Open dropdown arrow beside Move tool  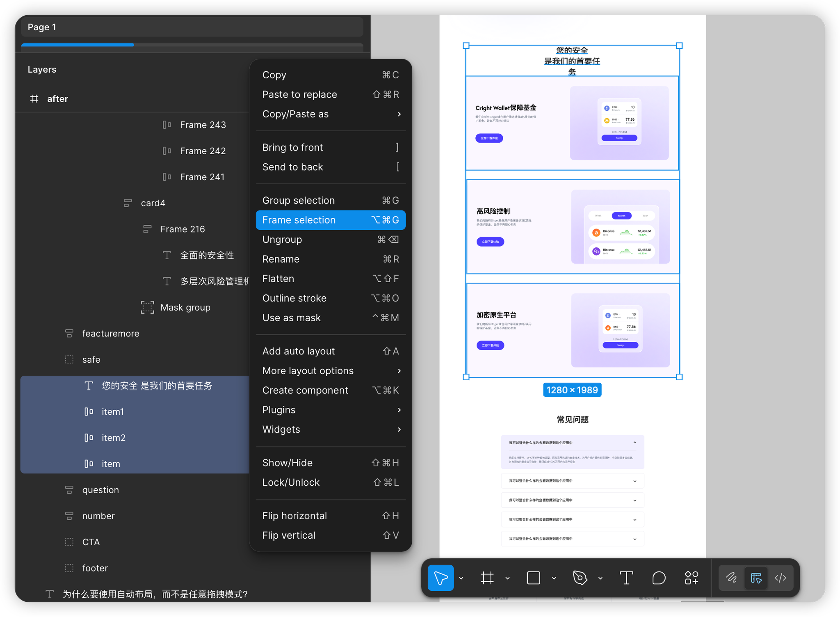point(461,578)
